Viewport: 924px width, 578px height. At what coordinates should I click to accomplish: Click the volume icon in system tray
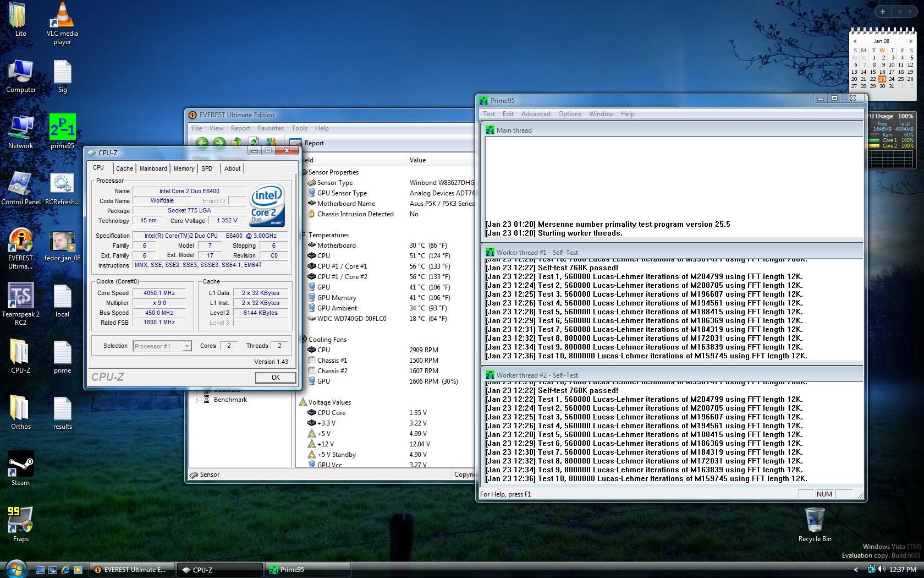click(882, 569)
